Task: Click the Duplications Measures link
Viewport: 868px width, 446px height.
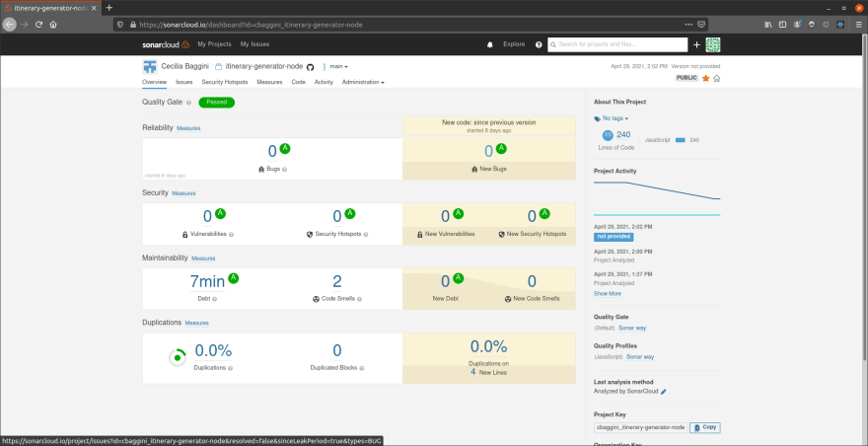Action: 196,323
